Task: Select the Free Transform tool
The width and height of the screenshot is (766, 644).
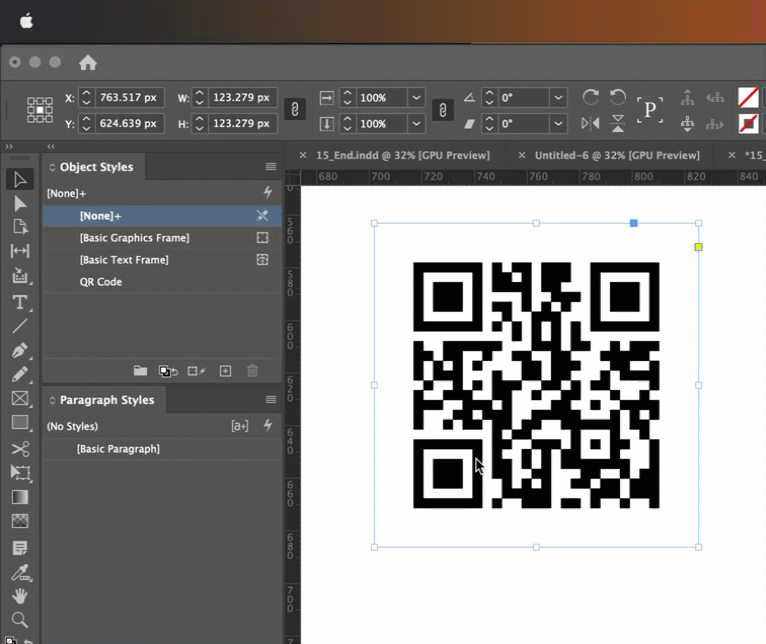Action: [x=20, y=472]
